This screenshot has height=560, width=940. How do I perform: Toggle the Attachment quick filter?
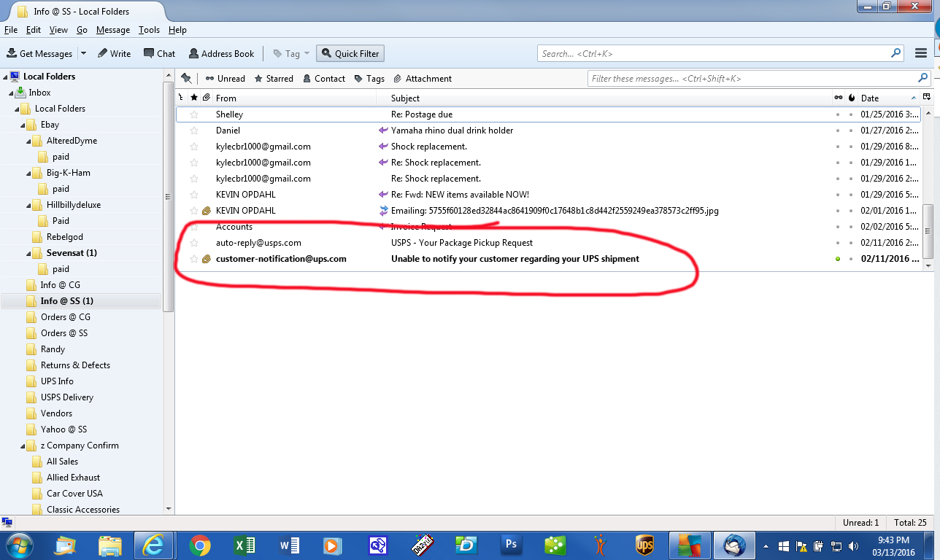point(422,78)
